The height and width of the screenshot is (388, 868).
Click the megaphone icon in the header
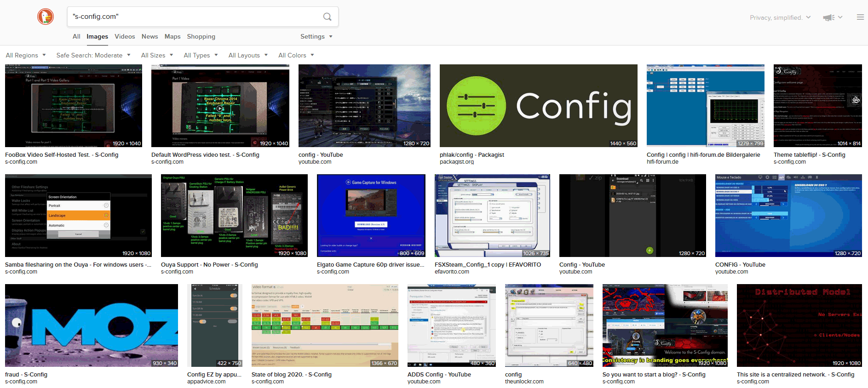click(x=829, y=17)
